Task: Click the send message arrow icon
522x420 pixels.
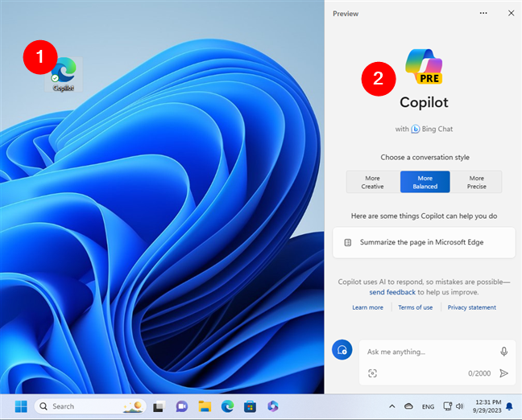Action: coord(503,373)
